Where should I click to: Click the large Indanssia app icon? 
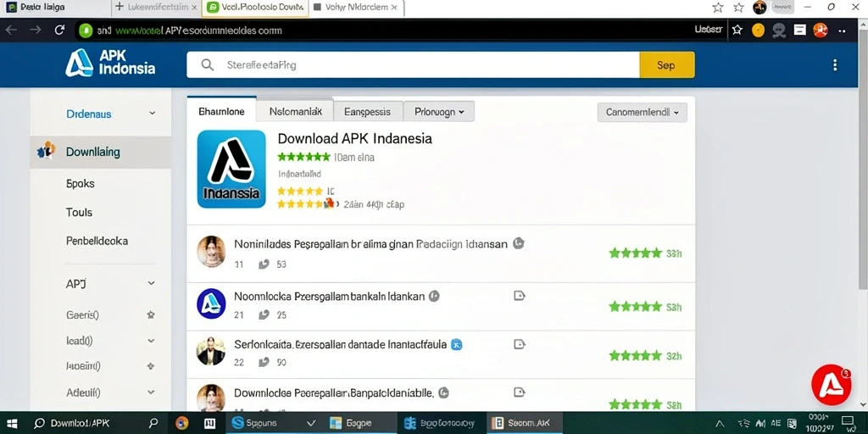coord(231,169)
